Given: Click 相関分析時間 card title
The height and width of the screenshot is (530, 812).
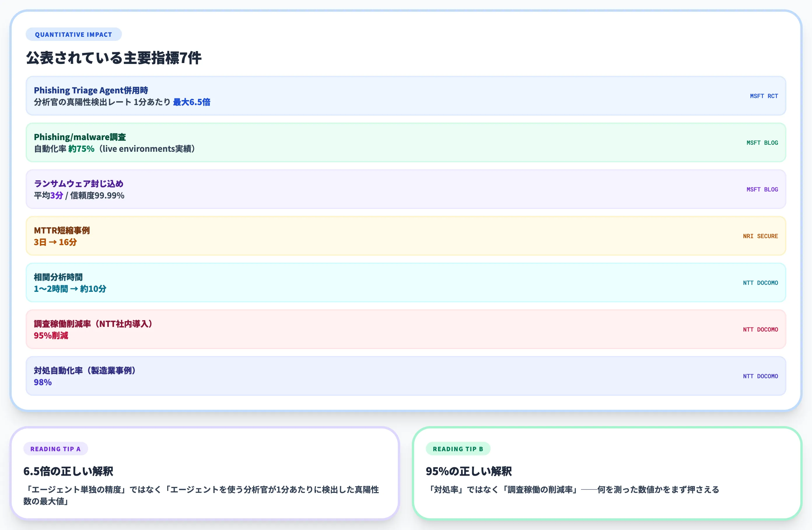Looking at the screenshot, I should tap(58, 277).
